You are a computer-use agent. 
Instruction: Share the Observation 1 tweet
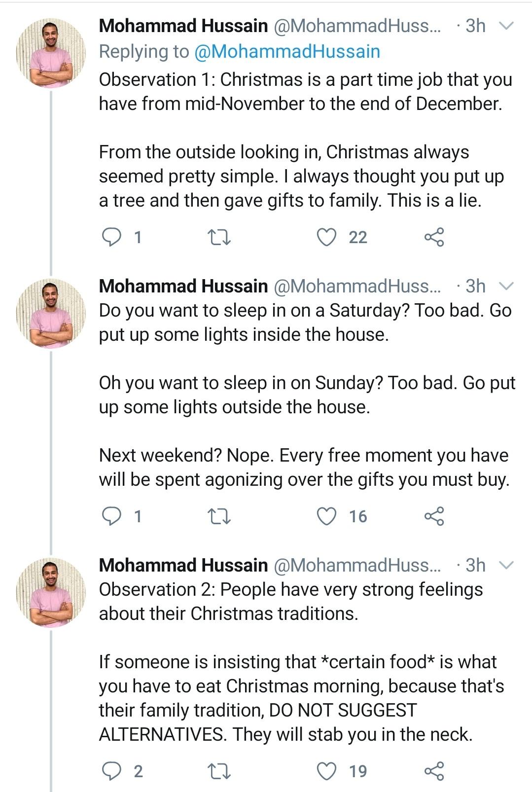pyautogui.click(x=434, y=237)
